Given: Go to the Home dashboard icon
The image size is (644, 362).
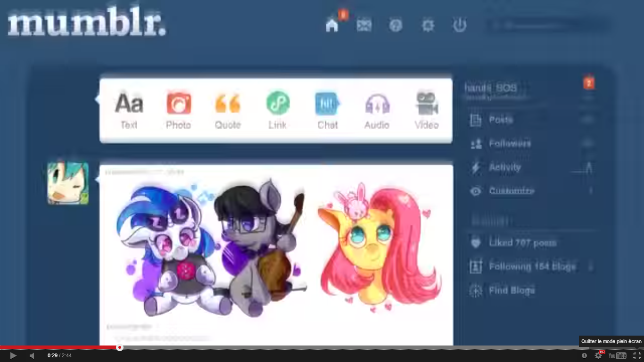Looking at the screenshot, I should coord(332,25).
